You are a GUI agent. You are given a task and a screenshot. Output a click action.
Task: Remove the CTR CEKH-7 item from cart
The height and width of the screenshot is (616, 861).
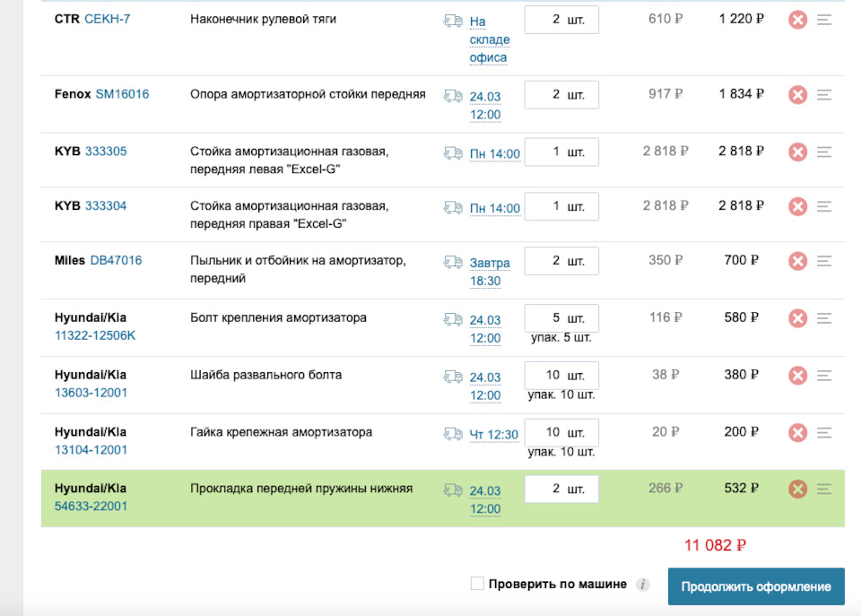797,20
